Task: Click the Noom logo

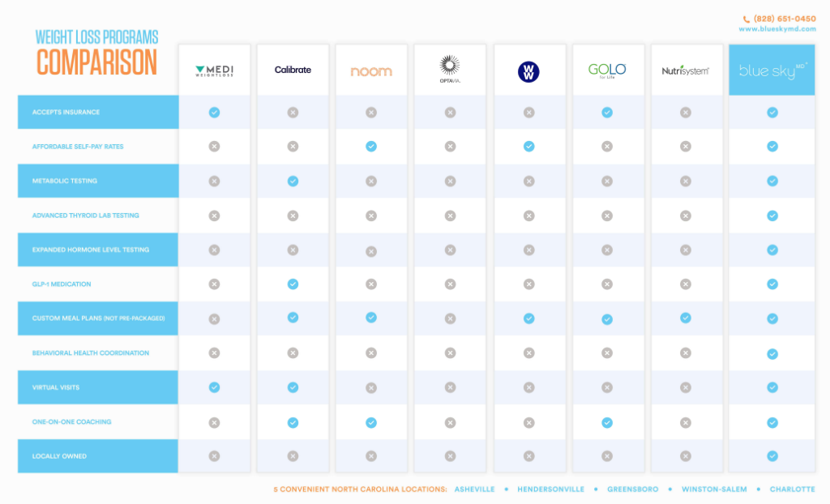Action: (371, 71)
